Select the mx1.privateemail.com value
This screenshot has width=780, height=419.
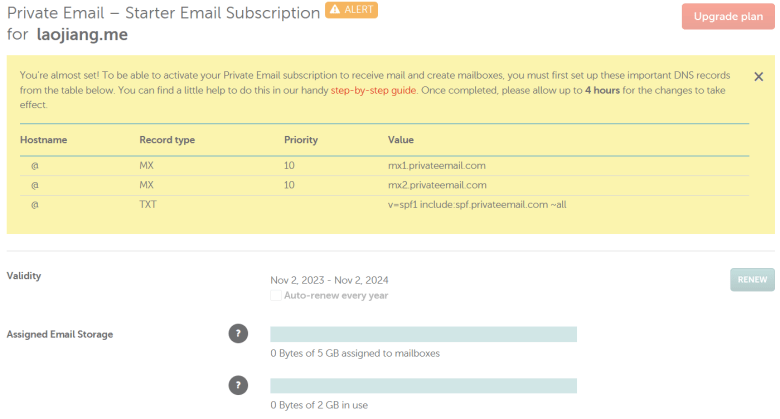click(x=436, y=166)
